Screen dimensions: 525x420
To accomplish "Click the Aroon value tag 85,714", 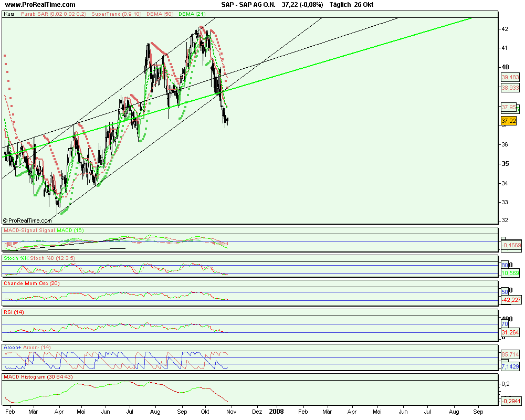I will 510,354.
